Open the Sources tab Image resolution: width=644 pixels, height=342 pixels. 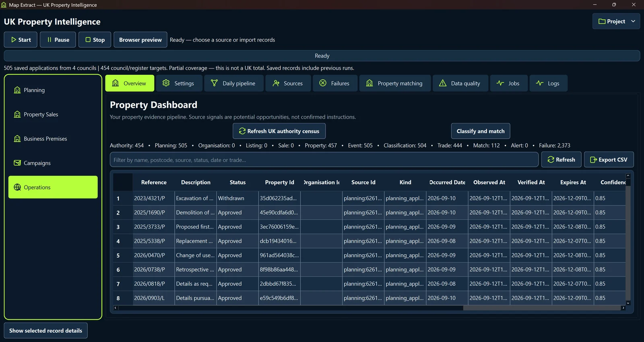pos(288,83)
